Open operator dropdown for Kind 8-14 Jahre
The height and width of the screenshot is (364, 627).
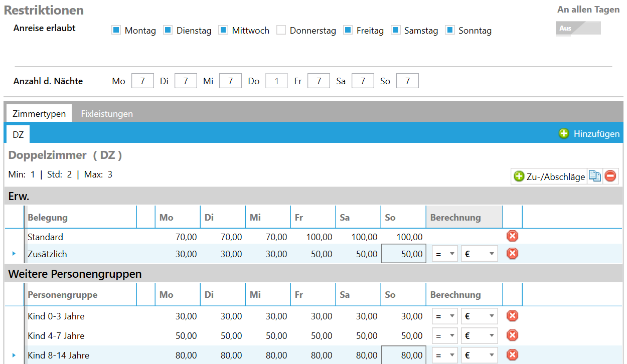445,355
